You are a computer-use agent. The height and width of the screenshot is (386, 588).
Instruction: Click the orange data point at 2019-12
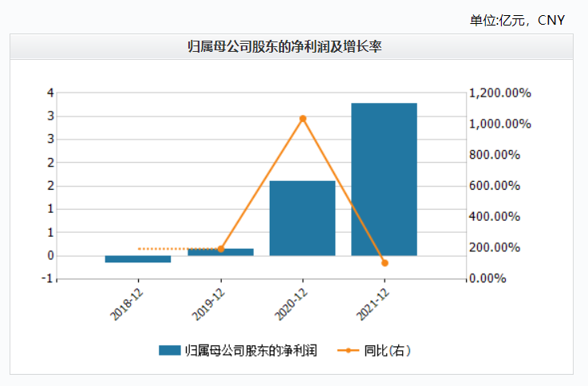pos(221,249)
